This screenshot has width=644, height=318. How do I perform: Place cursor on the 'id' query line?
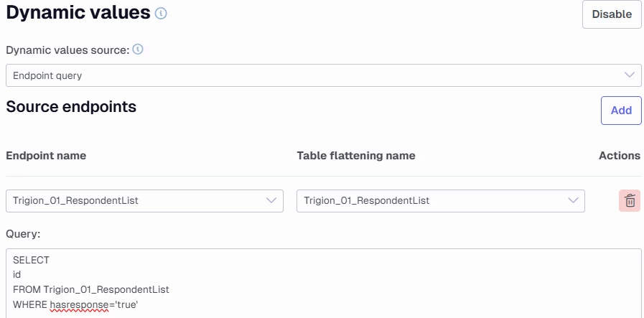(x=17, y=275)
